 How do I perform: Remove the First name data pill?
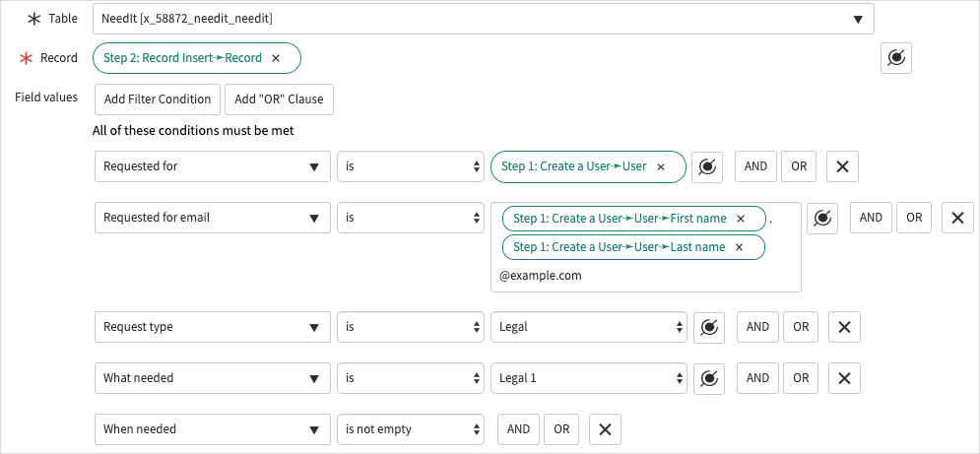741,219
